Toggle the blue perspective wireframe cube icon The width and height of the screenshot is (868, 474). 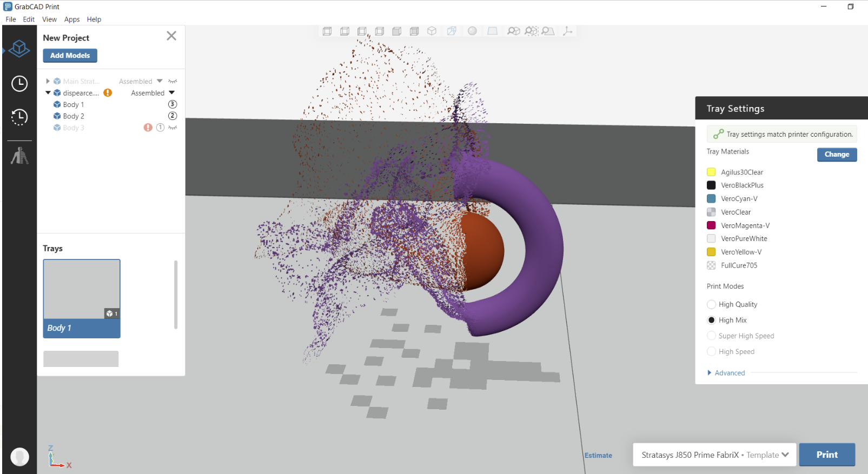452,31
